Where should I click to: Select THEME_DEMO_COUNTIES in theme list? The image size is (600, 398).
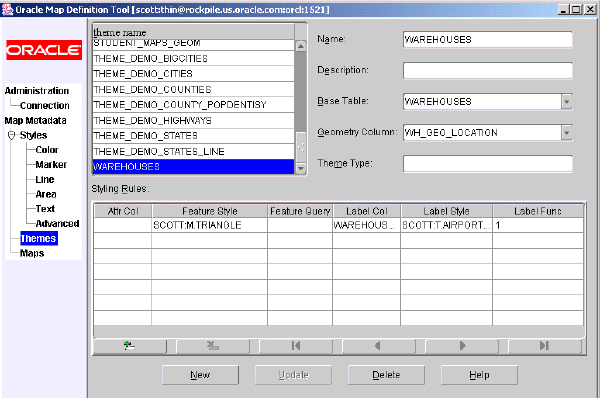[x=194, y=89]
